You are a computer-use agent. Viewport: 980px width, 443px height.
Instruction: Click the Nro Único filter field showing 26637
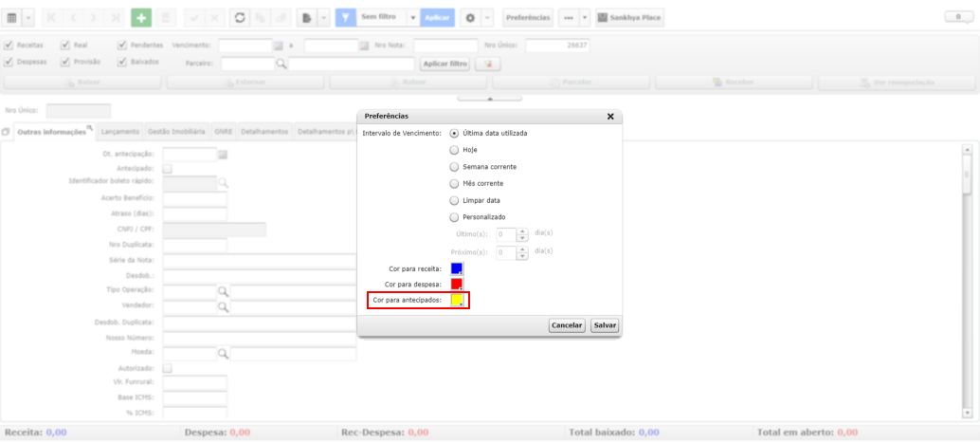pyautogui.click(x=557, y=46)
